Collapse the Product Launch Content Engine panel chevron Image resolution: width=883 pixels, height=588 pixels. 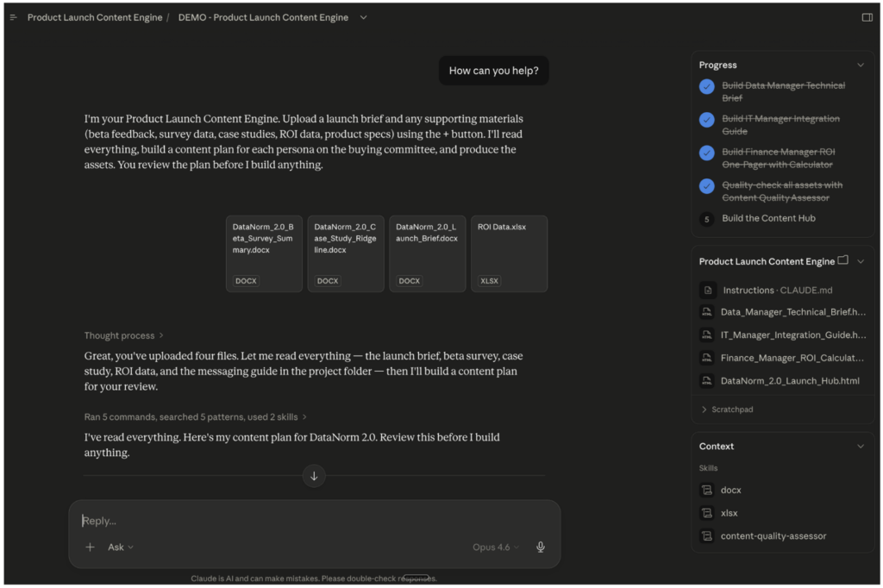[x=861, y=261]
